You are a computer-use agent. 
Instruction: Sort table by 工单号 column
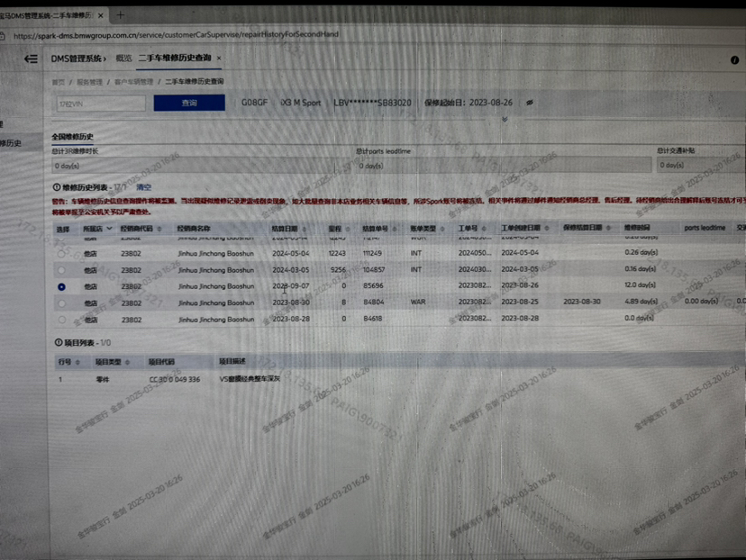[x=484, y=229]
